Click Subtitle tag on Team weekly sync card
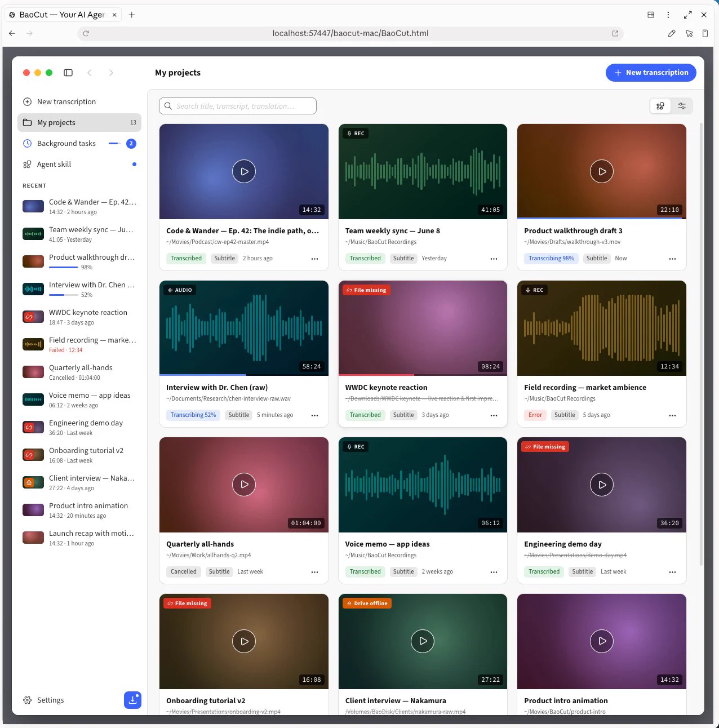 [x=403, y=258]
